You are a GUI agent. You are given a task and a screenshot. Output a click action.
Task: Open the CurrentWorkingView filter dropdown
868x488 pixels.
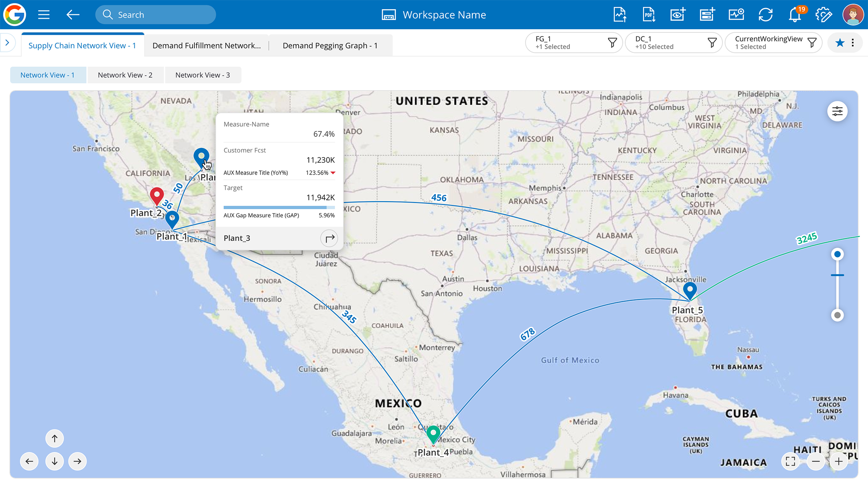(x=774, y=42)
